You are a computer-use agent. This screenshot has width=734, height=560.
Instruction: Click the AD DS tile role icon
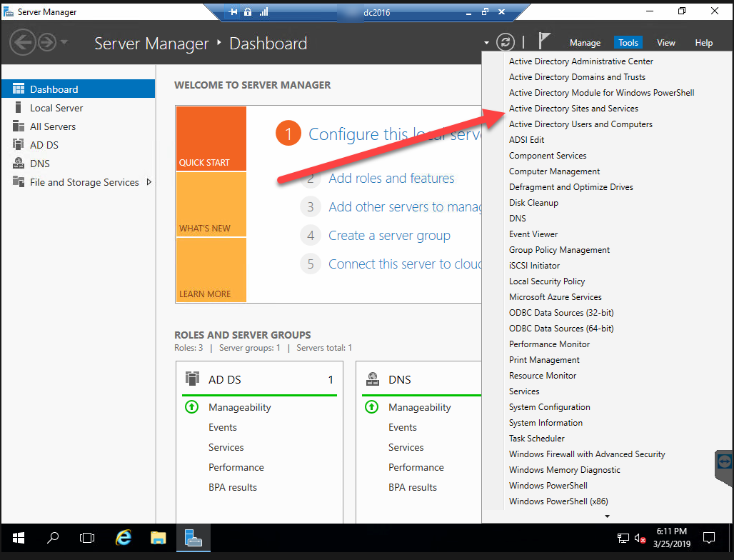(192, 379)
